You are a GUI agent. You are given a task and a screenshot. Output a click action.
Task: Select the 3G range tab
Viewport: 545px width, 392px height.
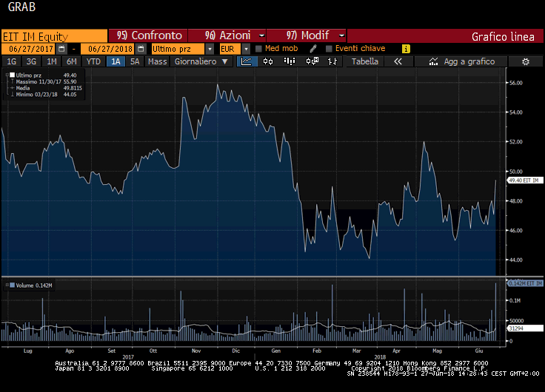(31, 62)
